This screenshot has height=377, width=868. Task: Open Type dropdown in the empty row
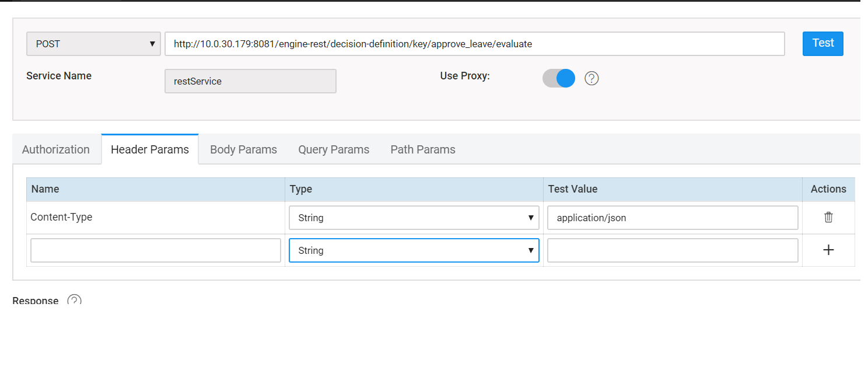(x=414, y=250)
